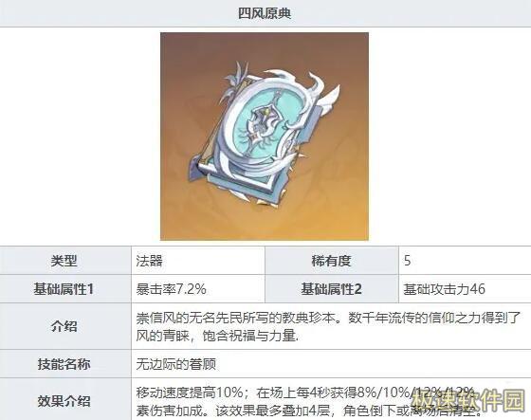Select the 介绍 label cell
This screenshot has height=420, width=531.
pyautogui.click(x=65, y=326)
